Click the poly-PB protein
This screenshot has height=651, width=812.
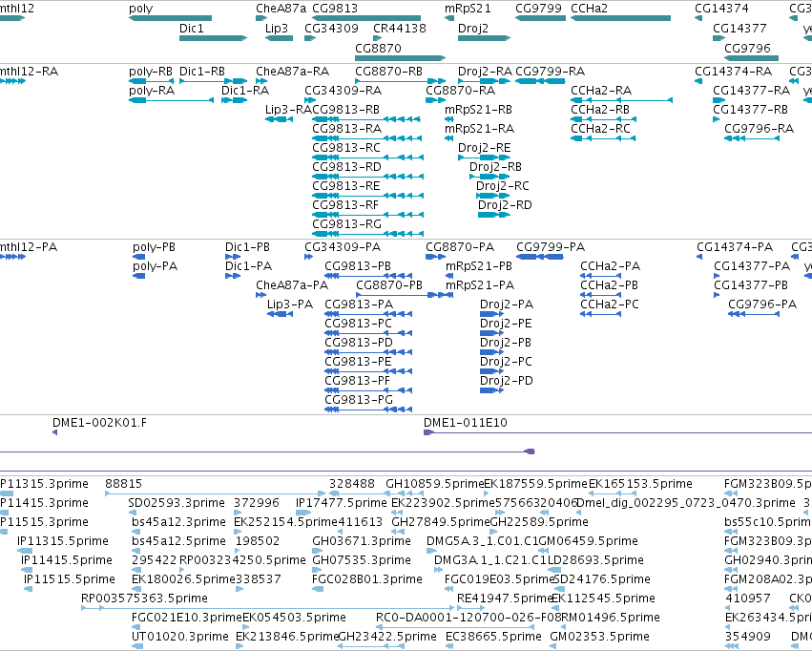[x=138, y=257]
